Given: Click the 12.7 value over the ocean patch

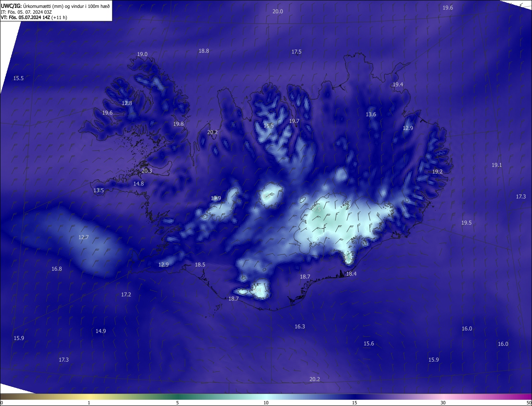Looking at the screenshot, I should coord(84,237).
